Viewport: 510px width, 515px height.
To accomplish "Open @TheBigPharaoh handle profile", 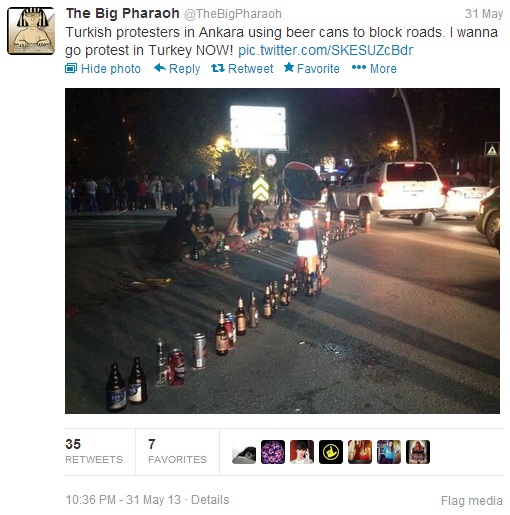I will point(233,14).
